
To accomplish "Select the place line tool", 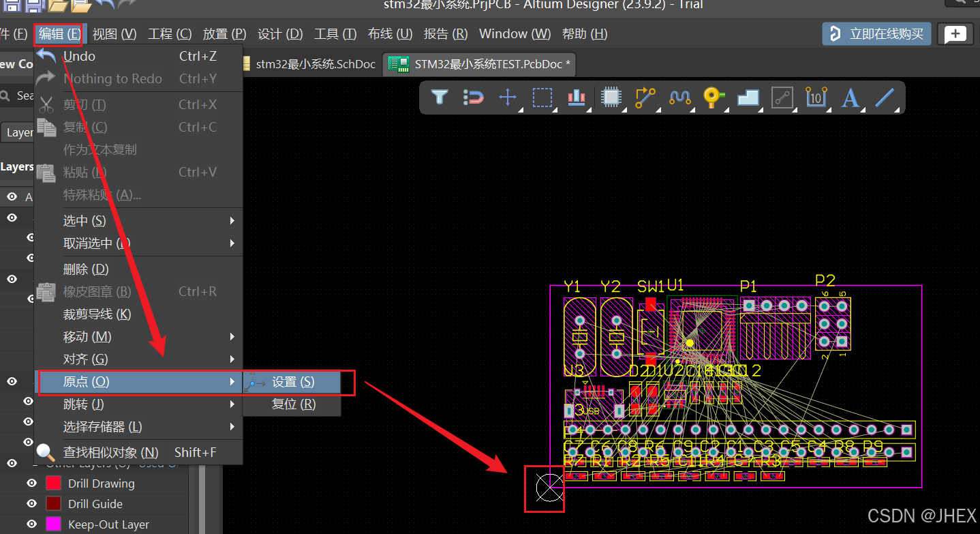I will [884, 98].
